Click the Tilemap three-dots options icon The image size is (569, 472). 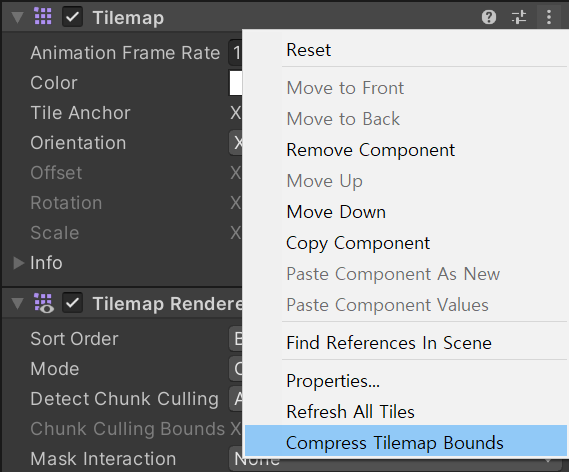[x=549, y=17]
